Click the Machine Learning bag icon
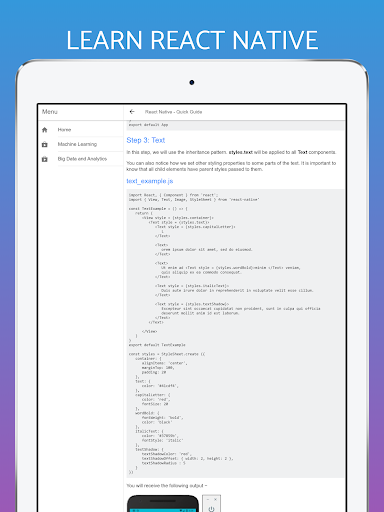 click(x=45, y=144)
